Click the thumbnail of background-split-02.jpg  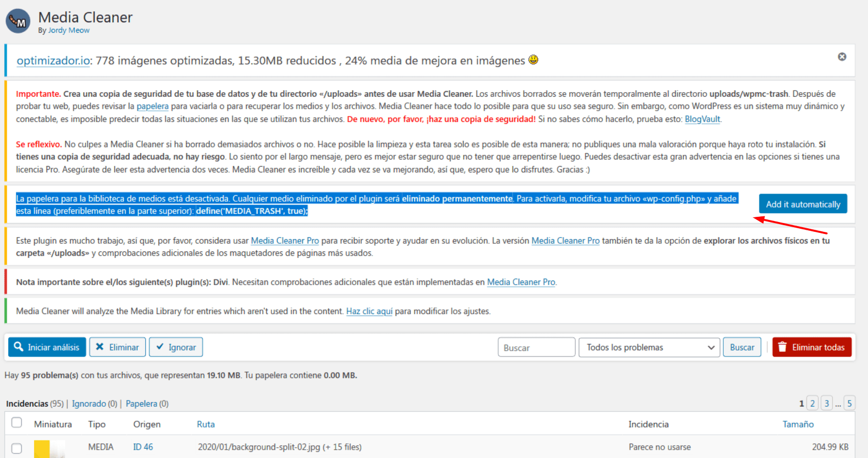[x=50, y=449]
